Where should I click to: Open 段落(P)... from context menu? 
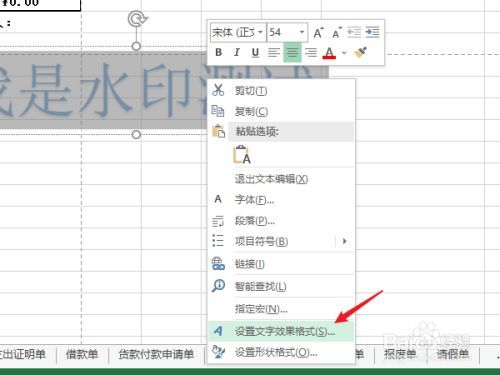281,220
